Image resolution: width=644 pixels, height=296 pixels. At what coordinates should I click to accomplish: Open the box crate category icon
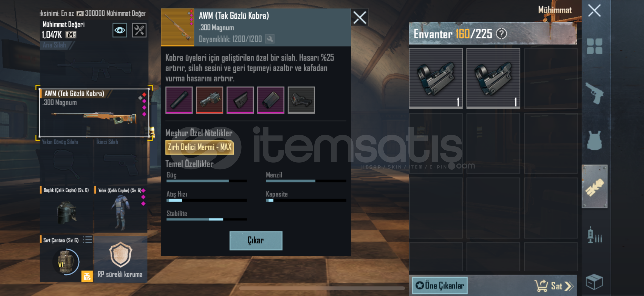point(594,282)
